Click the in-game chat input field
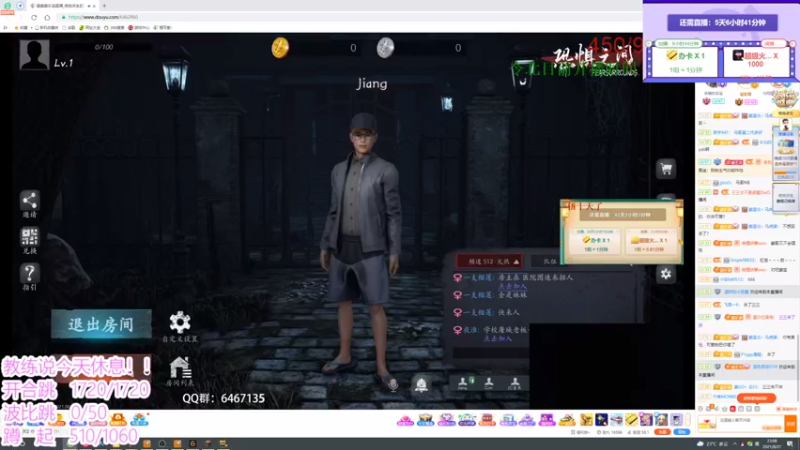Screen dimensions: 800x450 coord(491,353)
